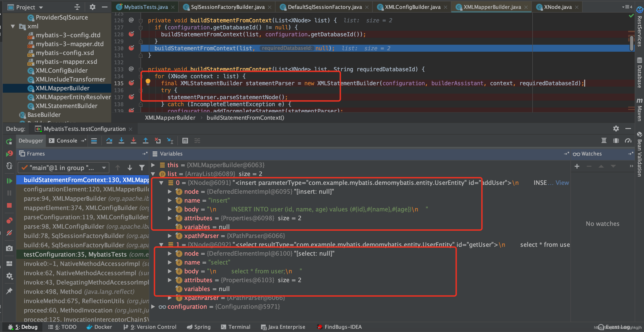
Task: Filter frames with funnel icon
Action: (x=142, y=168)
